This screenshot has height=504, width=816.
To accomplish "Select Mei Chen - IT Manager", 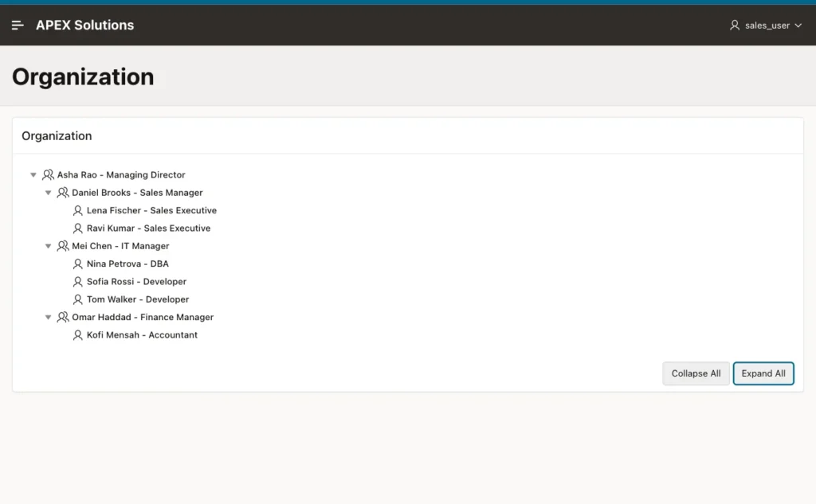I will [x=120, y=246].
